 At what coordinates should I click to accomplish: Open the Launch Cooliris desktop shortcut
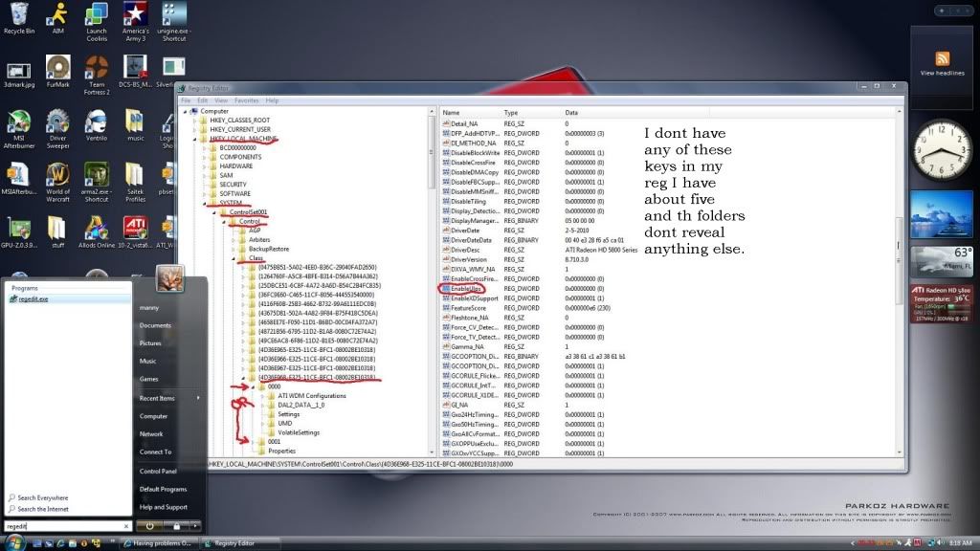coord(97,22)
